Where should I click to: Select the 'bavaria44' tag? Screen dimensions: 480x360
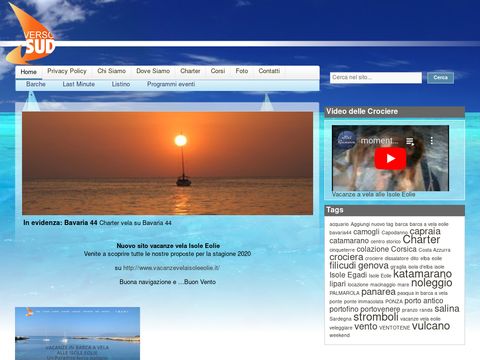click(340, 233)
